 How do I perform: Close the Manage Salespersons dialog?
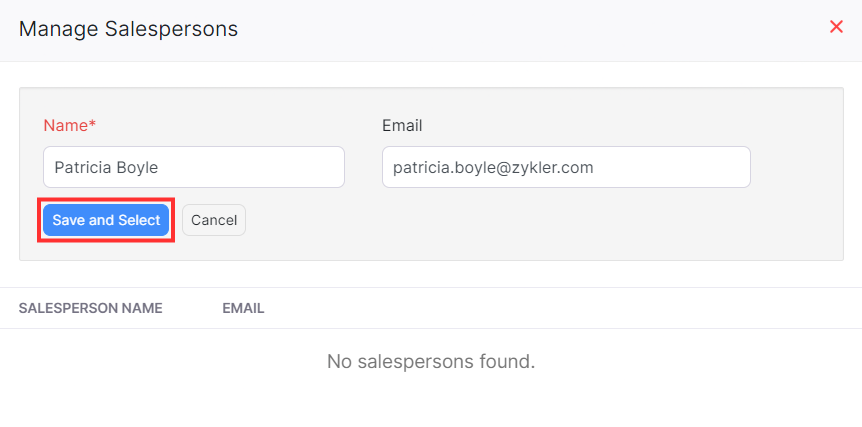pos(836,27)
